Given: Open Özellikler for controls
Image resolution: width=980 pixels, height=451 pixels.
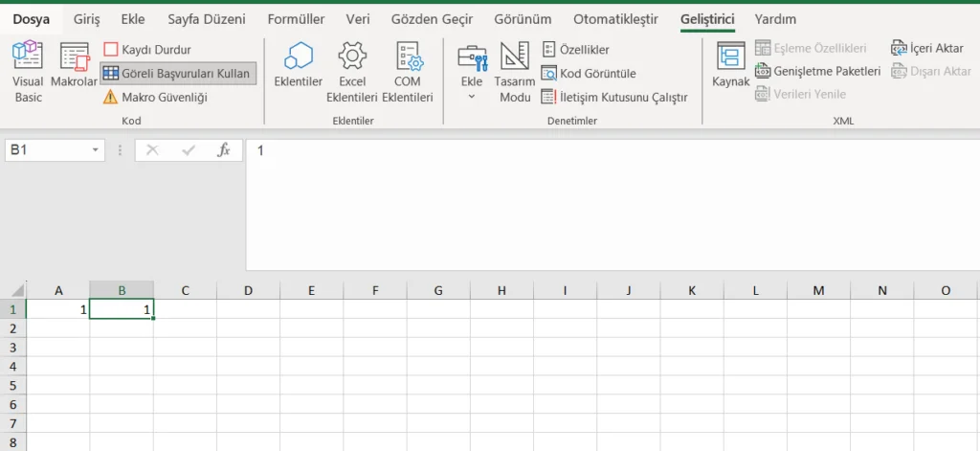Looking at the screenshot, I should click(x=575, y=50).
